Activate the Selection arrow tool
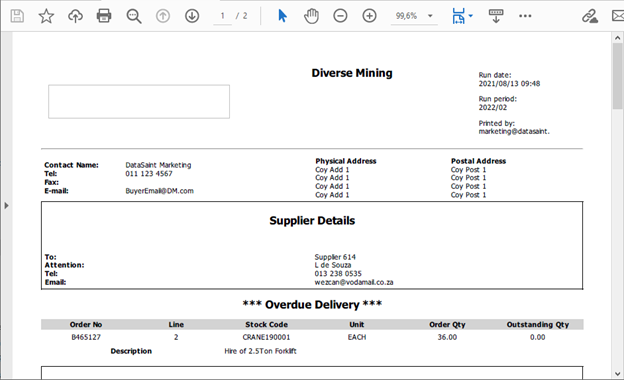 coord(282,16)
